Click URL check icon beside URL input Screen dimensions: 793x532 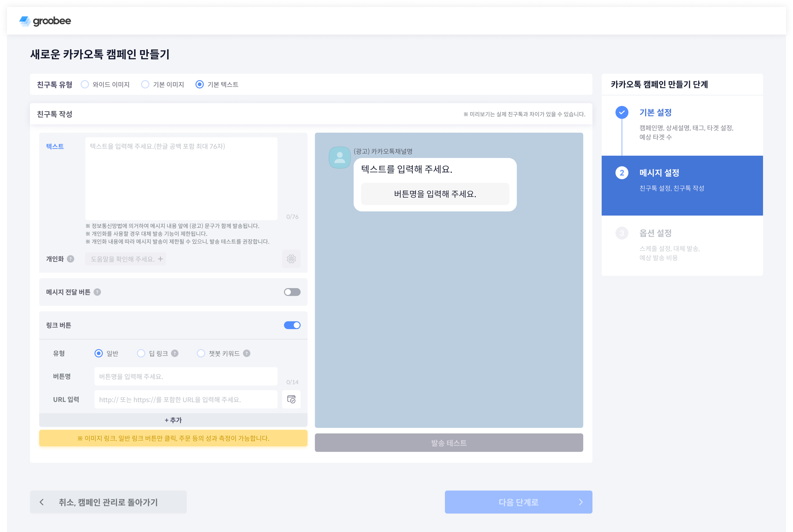click(291, 400)
